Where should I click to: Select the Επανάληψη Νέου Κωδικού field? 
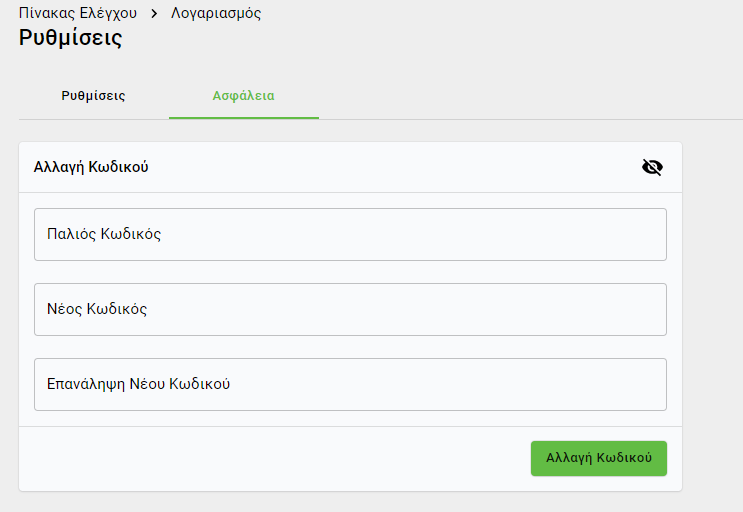pos(350,384)
